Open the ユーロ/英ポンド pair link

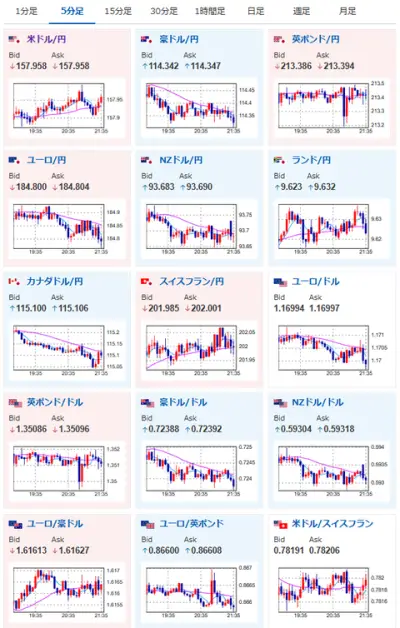[x=191, y=524]
